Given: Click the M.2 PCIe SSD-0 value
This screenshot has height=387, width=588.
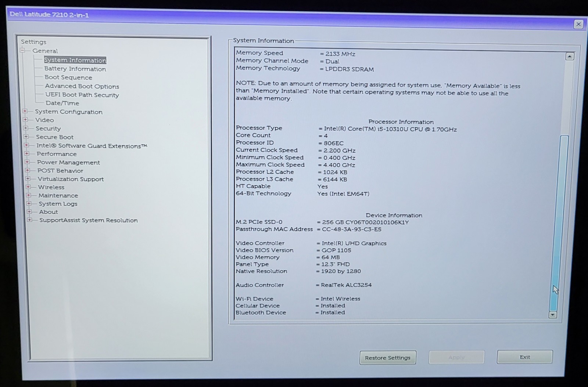Looking at the screenshot, I should (365, 223).
